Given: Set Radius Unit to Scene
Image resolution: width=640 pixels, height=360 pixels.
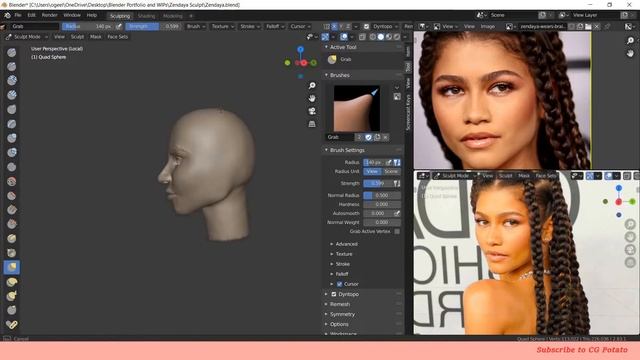Looking at the screenshot, I should 391,171.
